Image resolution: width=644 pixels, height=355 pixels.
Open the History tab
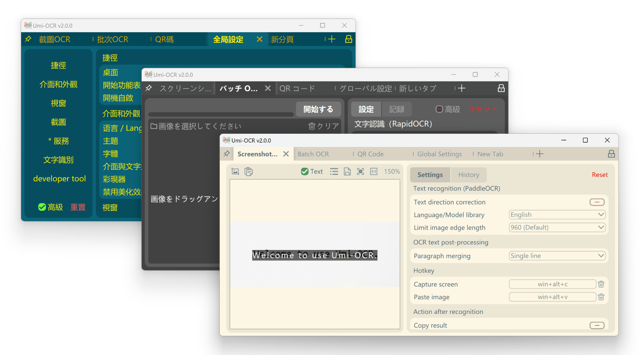468,175
